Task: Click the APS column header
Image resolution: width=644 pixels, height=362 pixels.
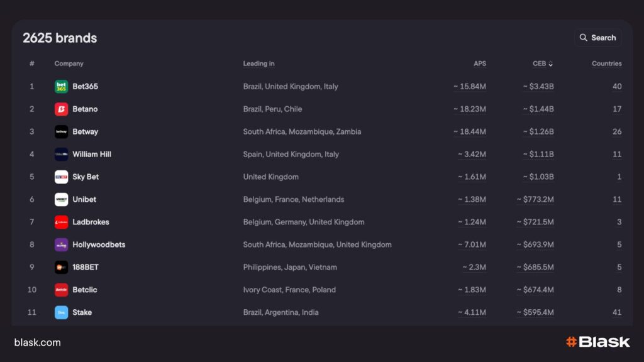Action: (x=479, y=63)
